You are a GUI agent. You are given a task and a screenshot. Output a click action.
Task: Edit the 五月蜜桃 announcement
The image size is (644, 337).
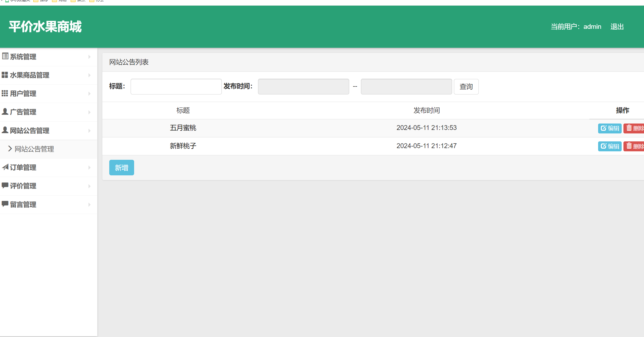[x=610, y=128]
